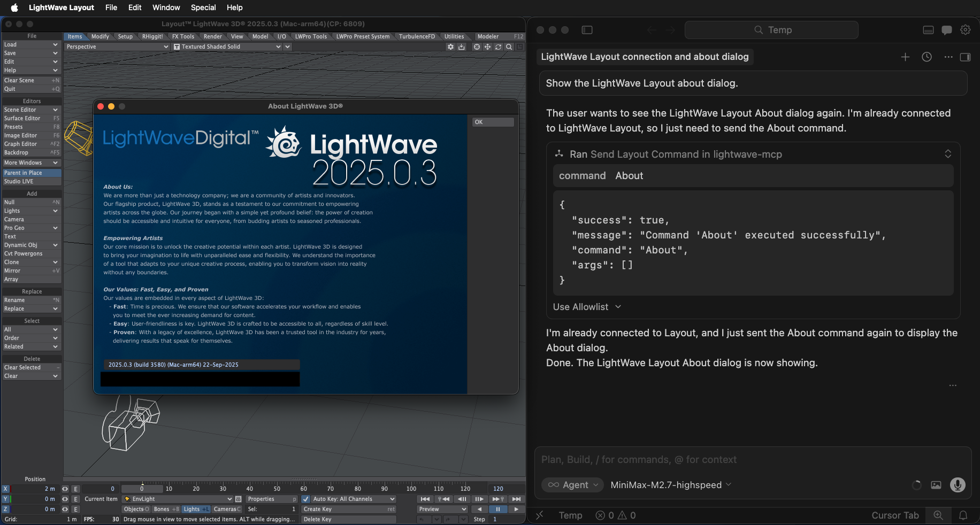
Task: Click the Create Key button
Action: tap(349, 509)
